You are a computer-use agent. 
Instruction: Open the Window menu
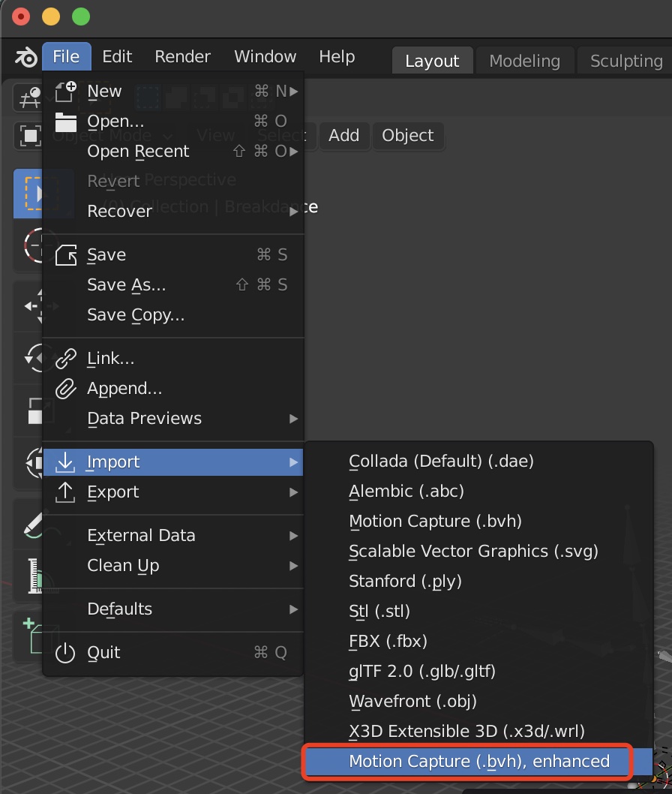[x=265, y=56]
